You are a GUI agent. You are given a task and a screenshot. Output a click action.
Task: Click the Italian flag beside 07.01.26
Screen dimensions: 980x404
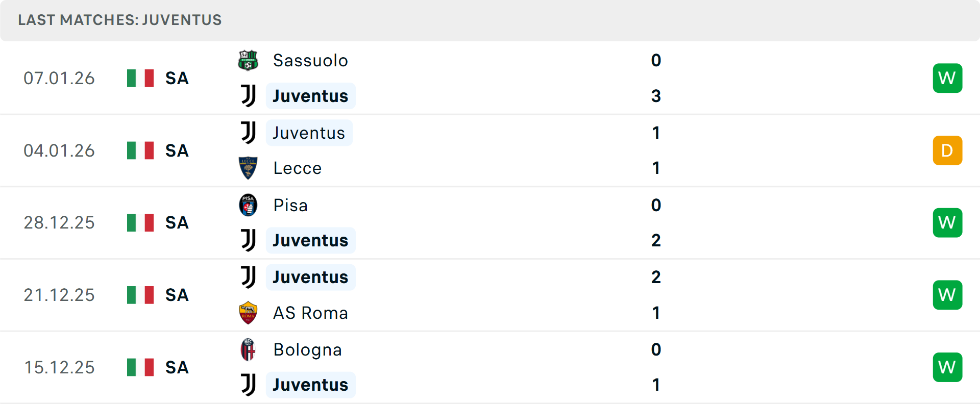click(140, 78)
